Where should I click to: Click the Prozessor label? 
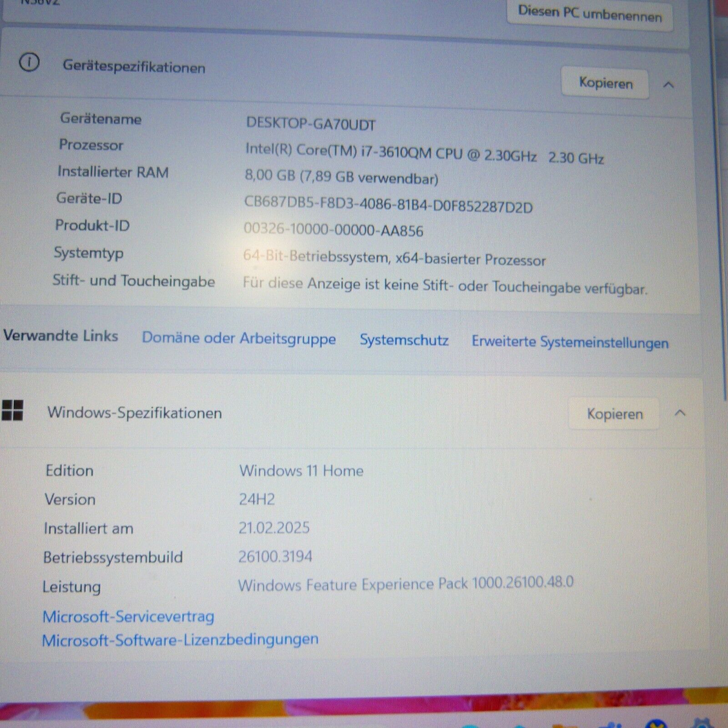[91, 145]
